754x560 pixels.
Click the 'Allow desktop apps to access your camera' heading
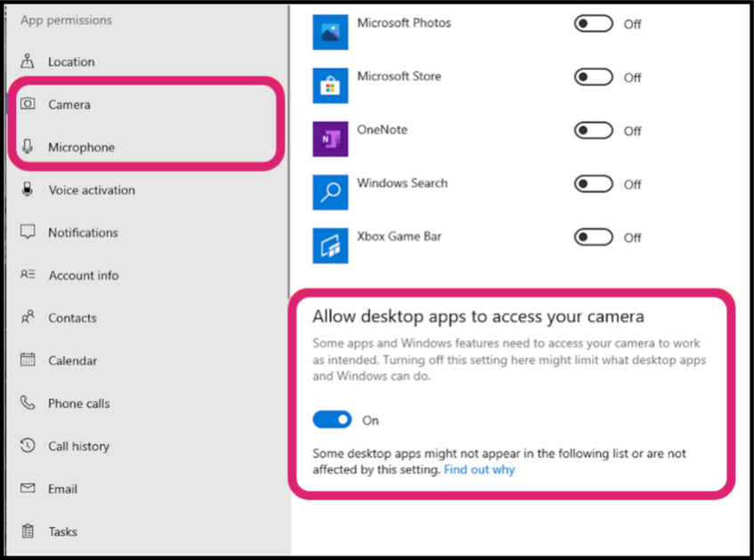click(478, 316)
